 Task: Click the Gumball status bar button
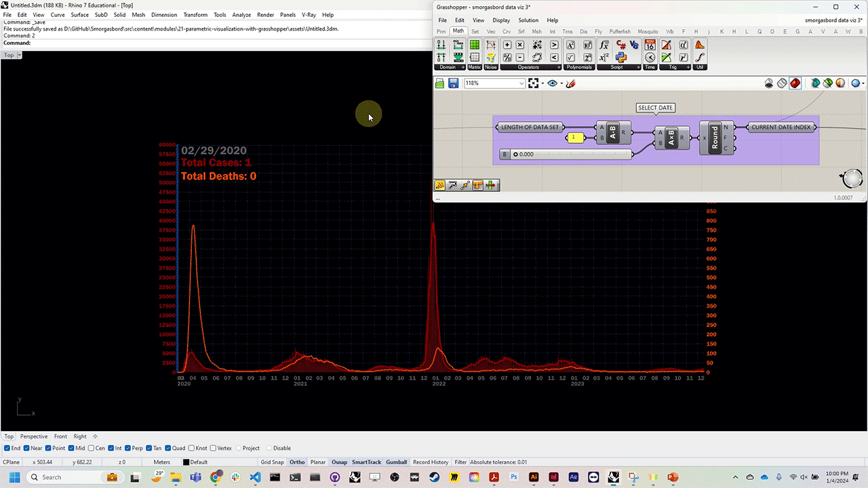point(396,462)
